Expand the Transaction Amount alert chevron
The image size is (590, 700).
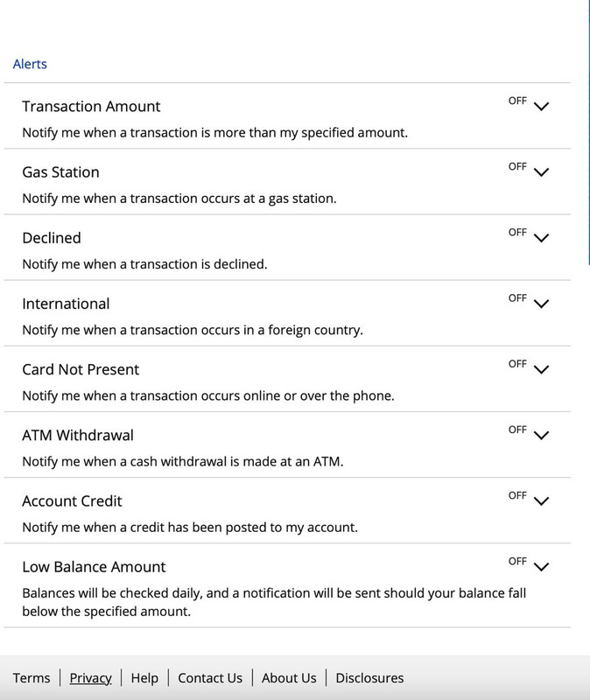point(541,107)
